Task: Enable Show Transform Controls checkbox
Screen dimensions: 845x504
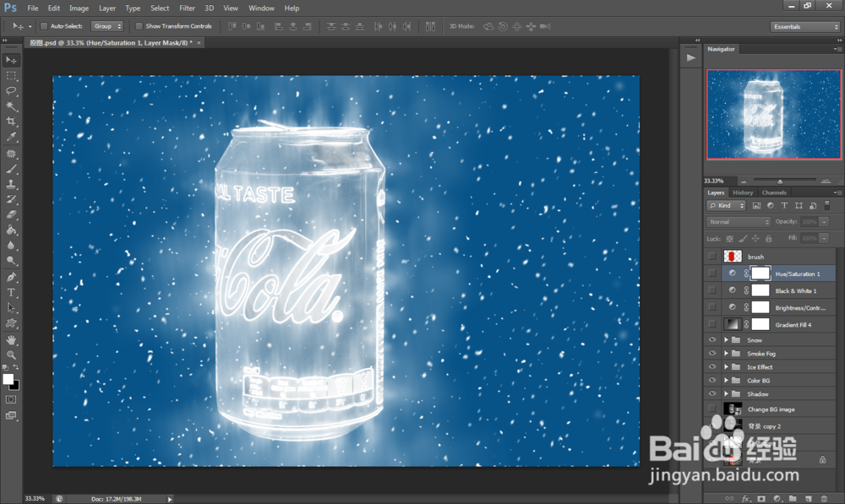Action: pyautogui.click(x=139, y=26)
